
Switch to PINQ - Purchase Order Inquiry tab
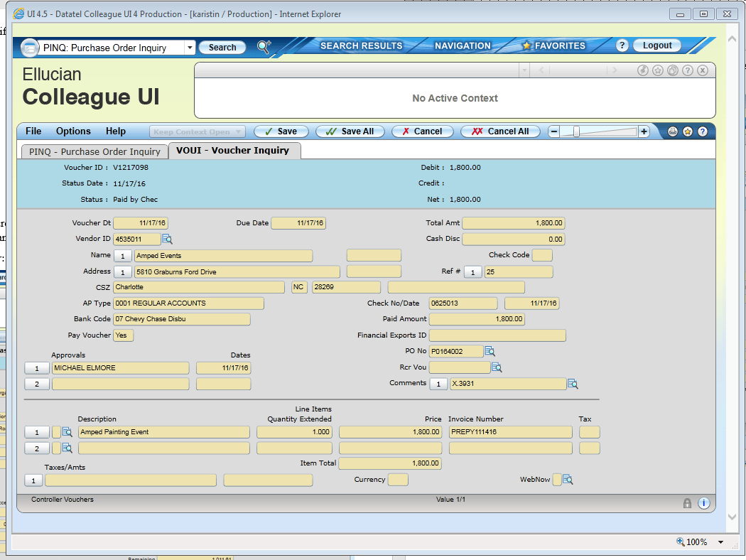[94, 151]
